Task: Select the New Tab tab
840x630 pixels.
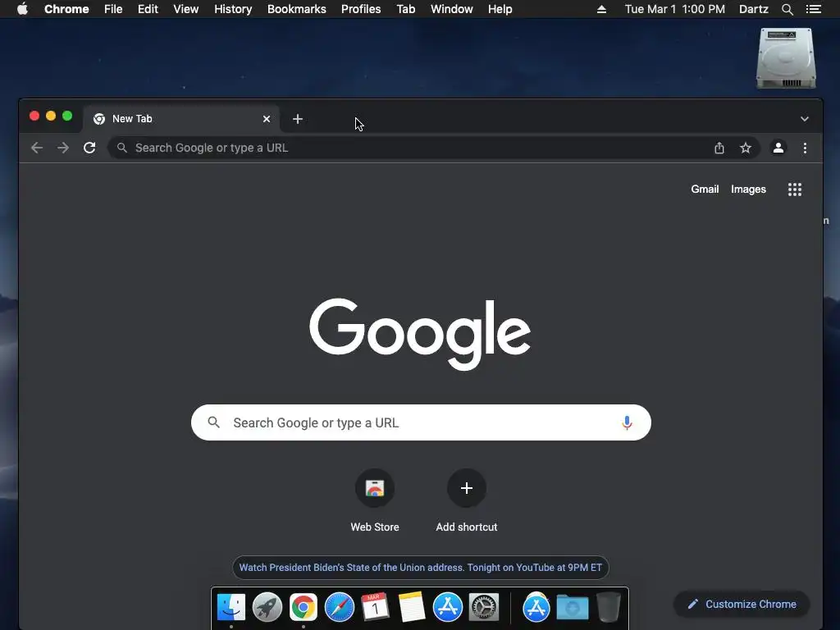Action: (x=181, y=119)
